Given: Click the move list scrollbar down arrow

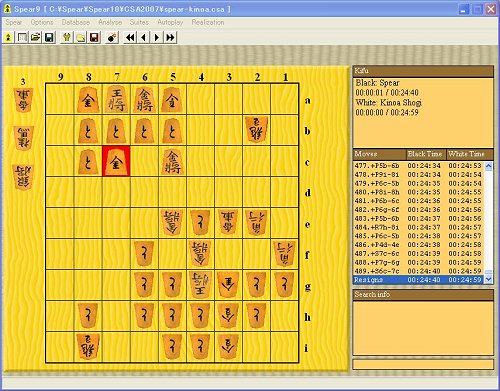Looking at the screenshot, I should coord(489,279).
